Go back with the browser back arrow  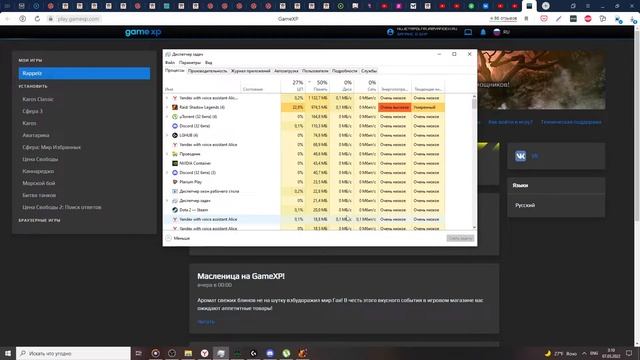pos(8,19)
